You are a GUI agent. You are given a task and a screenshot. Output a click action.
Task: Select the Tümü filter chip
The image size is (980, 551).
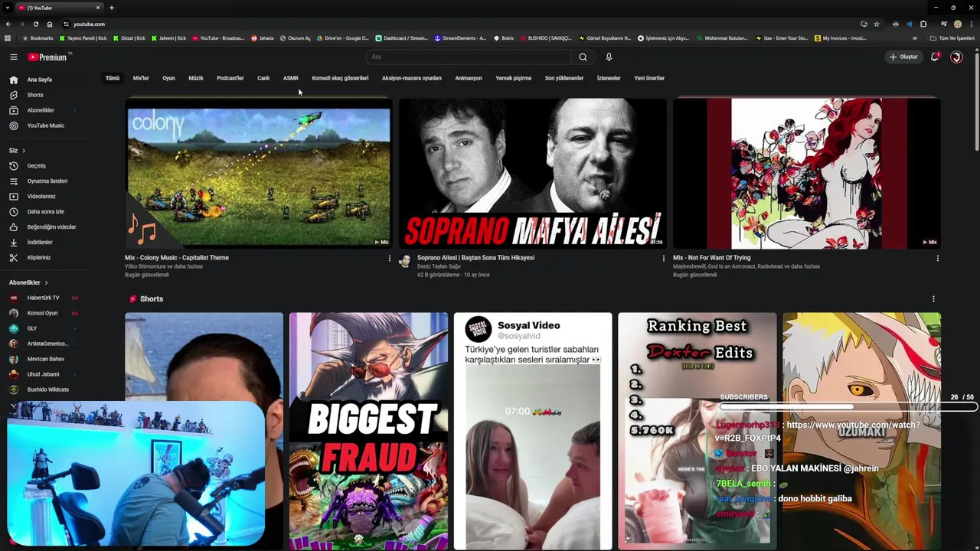[x=113, y=78]
